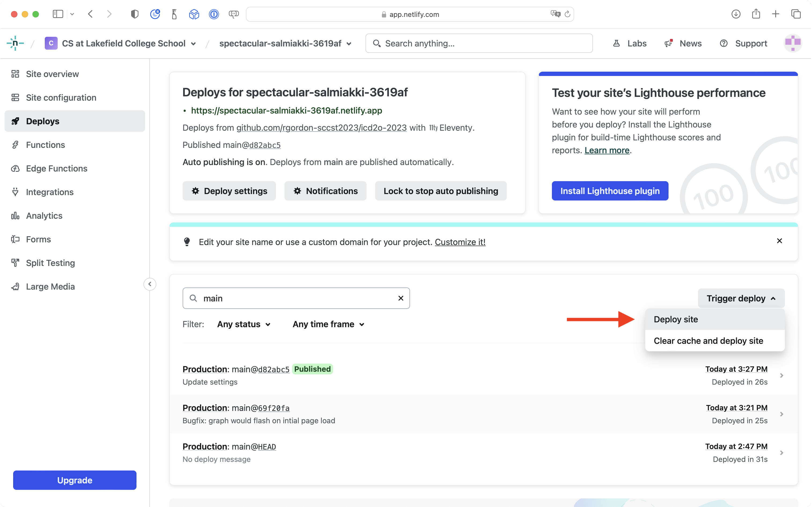Select Clear cache and deploy site
Viewport: 812px width, 507px height.
(x=715, y=341)
